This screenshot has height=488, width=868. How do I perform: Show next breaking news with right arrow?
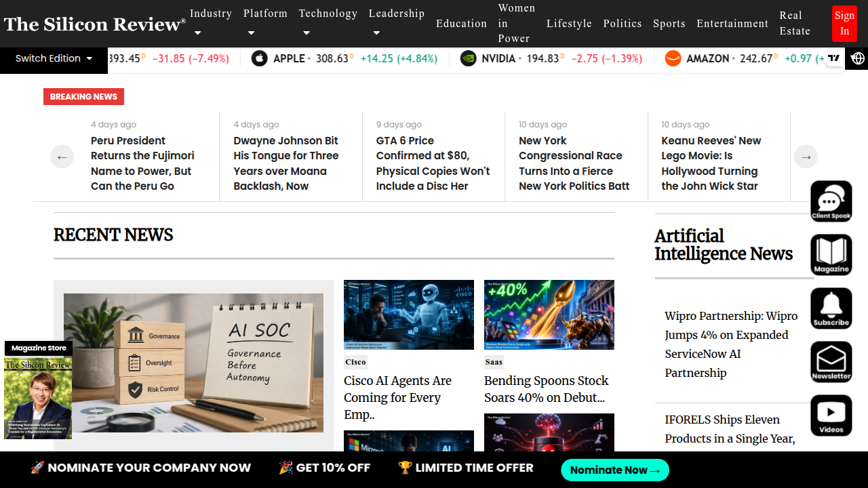coord(806,157)
